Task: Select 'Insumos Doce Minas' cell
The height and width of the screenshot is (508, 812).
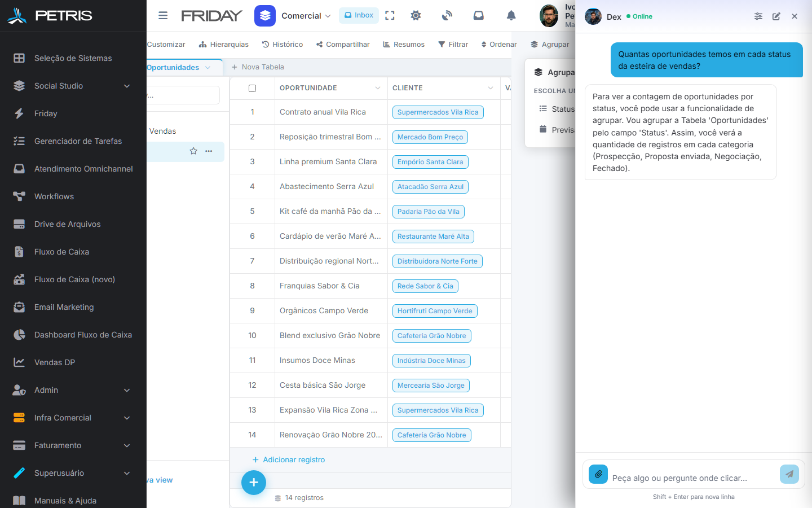Action: tap(331, 361)
